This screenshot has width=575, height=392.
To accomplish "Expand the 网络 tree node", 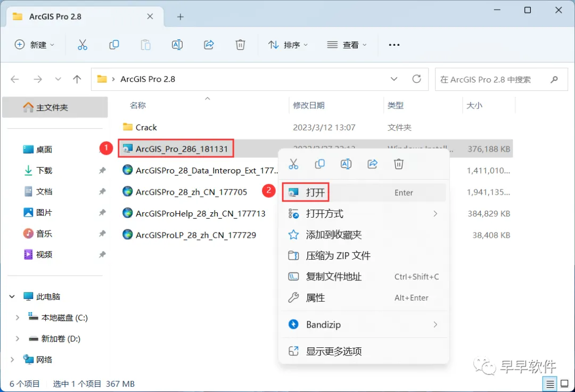I will [x=12, y=360].
